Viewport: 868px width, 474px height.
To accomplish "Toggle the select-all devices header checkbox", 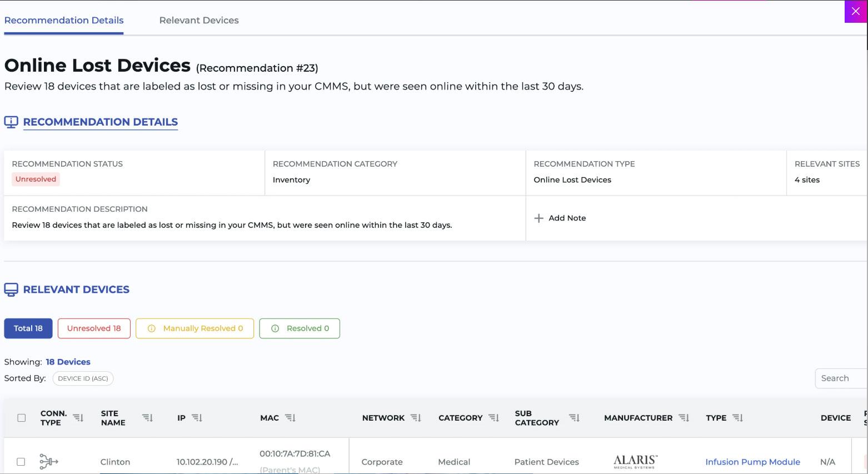I will tap(22, 418).
